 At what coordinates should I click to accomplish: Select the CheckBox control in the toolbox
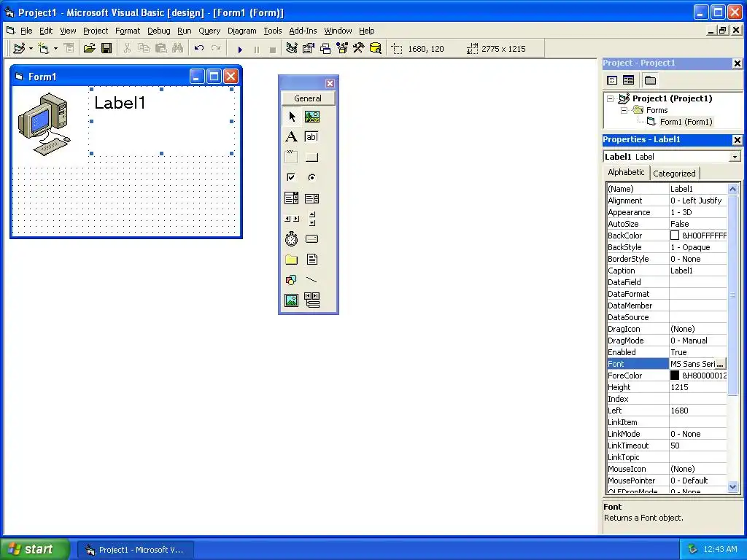pyautogui.click(x=291, y=177)
